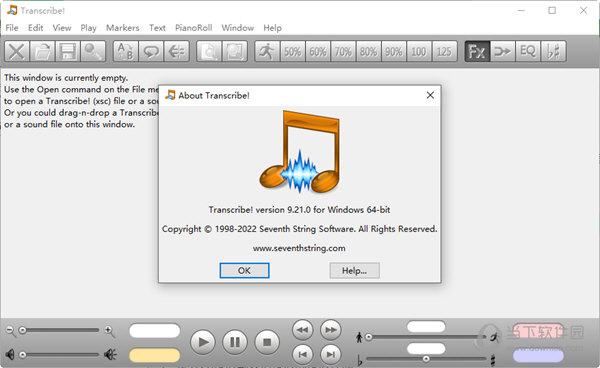Set playback speed to 50%
600x368 pixels.
(292, 51)
